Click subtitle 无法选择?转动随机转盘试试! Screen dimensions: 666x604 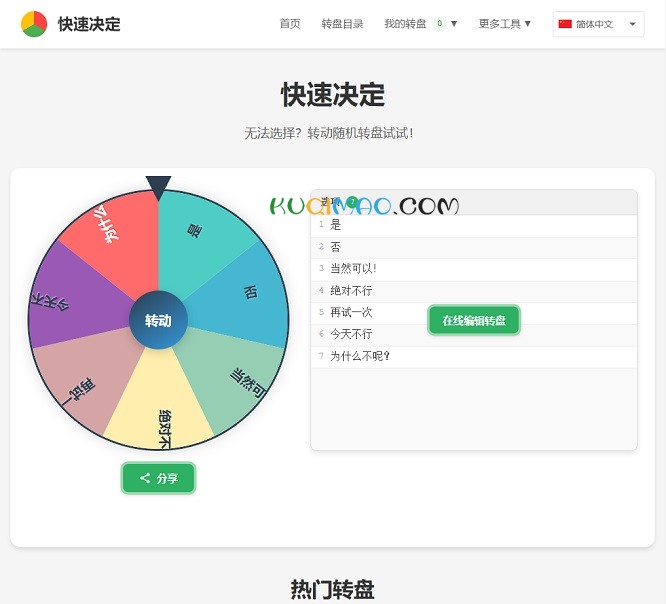pyautogui.click(x=329, y=133)
